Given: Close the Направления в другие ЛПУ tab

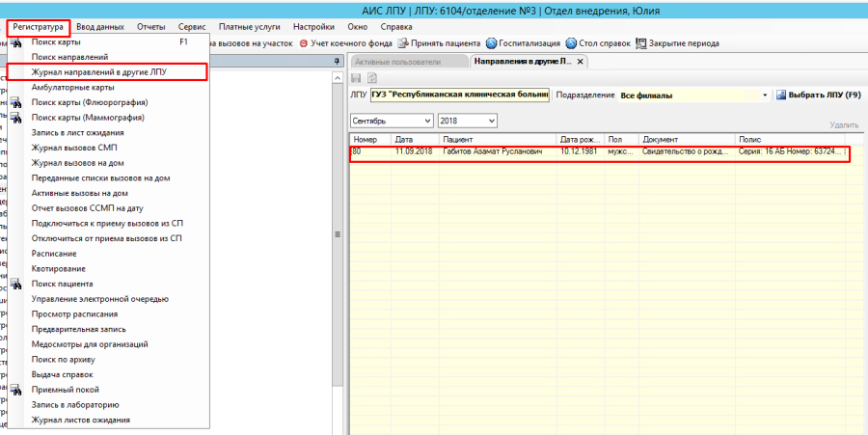Looking at the screenshot, I should click(x=580, y=62).
